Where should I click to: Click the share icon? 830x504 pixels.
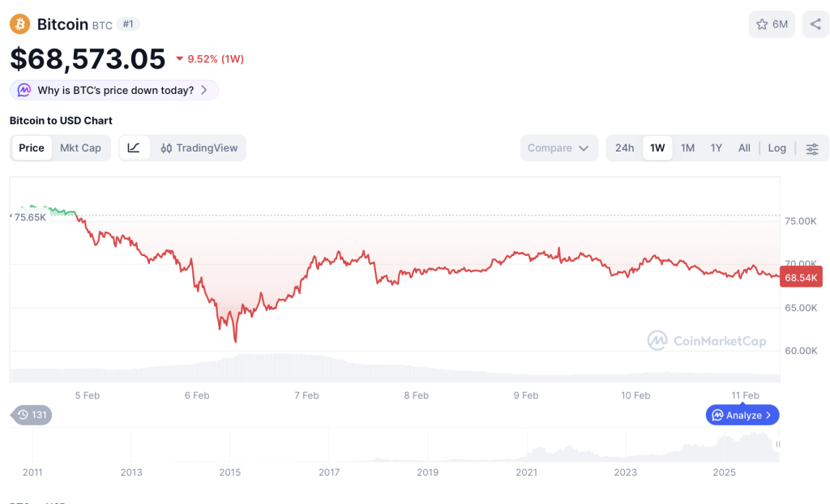(x=815, y=24)
